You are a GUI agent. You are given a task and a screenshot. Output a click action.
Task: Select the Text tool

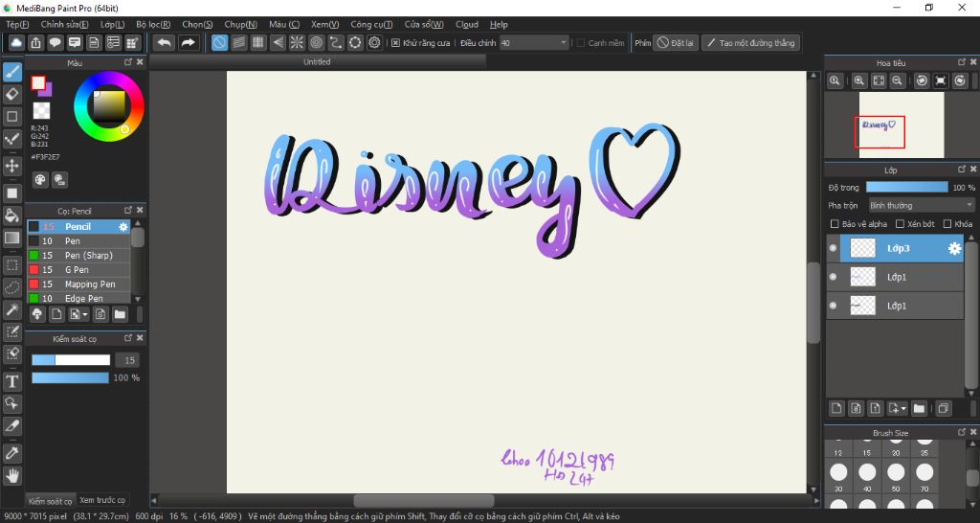[11, 381]
